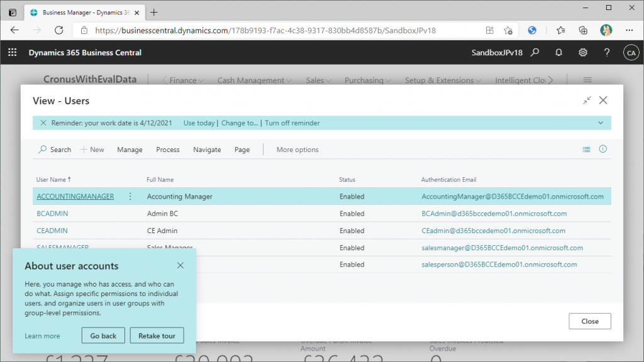Viewport: 644px width, 362px height.
Task: Open the browser profile picture
Action: [x=606, y=30]
